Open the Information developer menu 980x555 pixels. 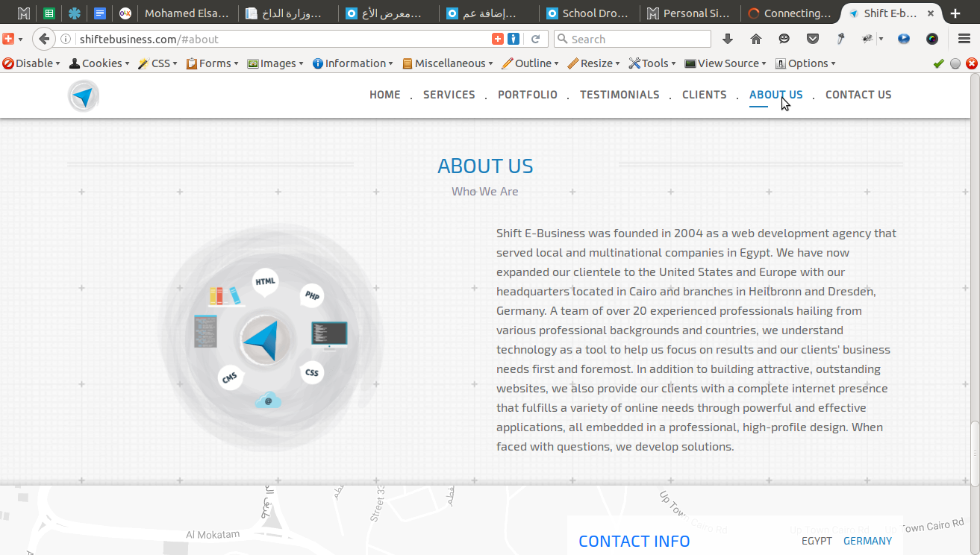click(x=353, y=63)
